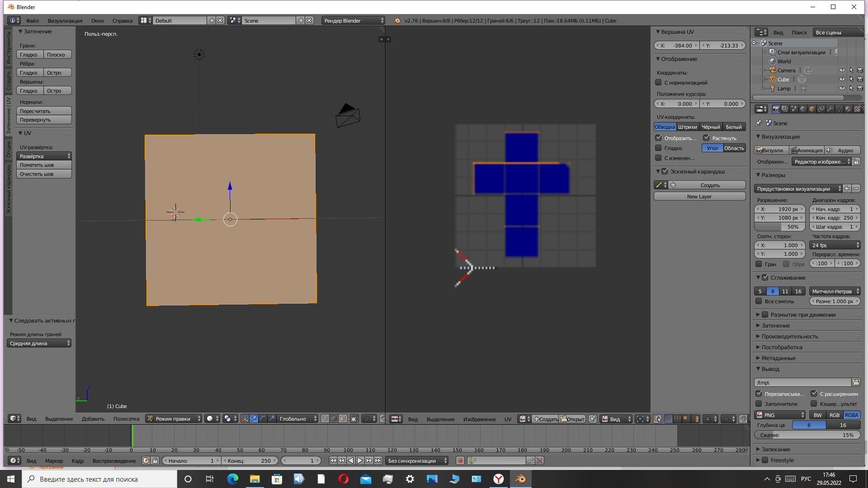This screenshot has height=488, width=868.
Task: Open the Визуализация top menu
Action: (x=65, y=21)
